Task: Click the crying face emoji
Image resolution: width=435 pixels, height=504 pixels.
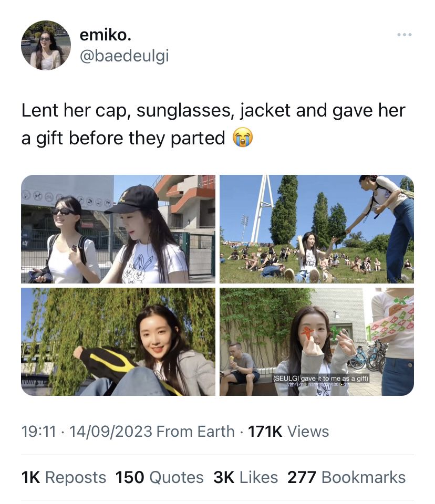Action: [243, 138]
